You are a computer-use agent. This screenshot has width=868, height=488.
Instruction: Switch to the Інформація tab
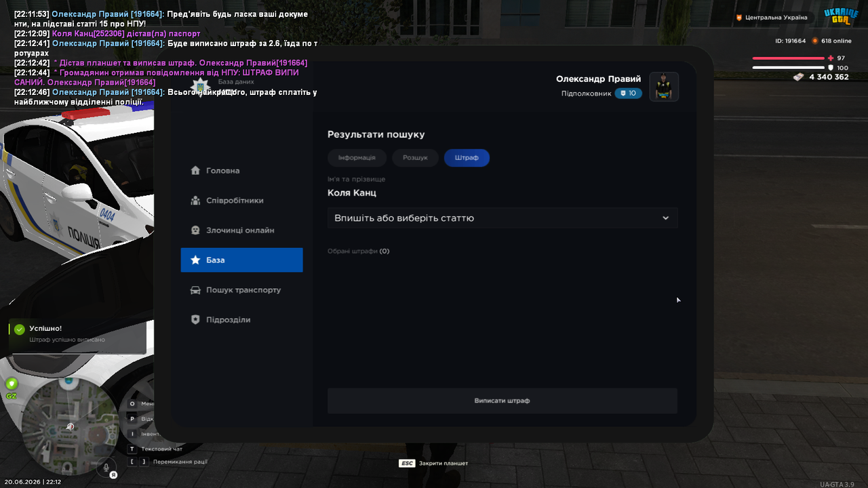[x=357, y=158]
